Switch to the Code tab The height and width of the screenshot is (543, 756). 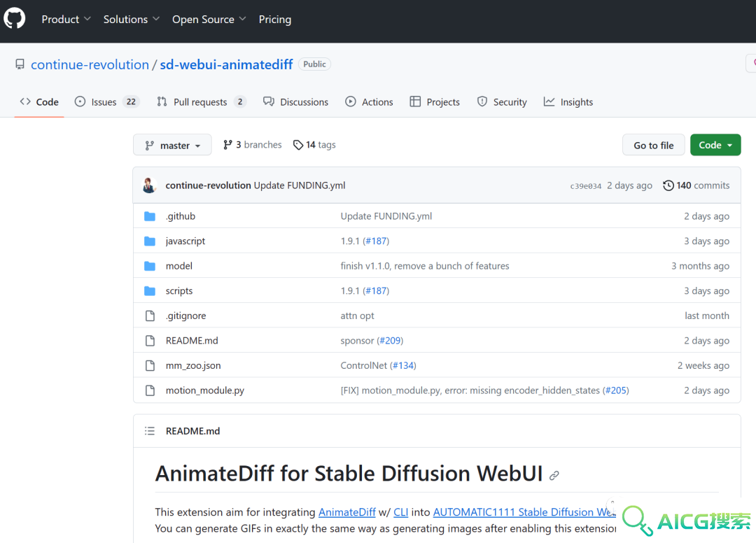pyautogui.click(x=39, y=102)
